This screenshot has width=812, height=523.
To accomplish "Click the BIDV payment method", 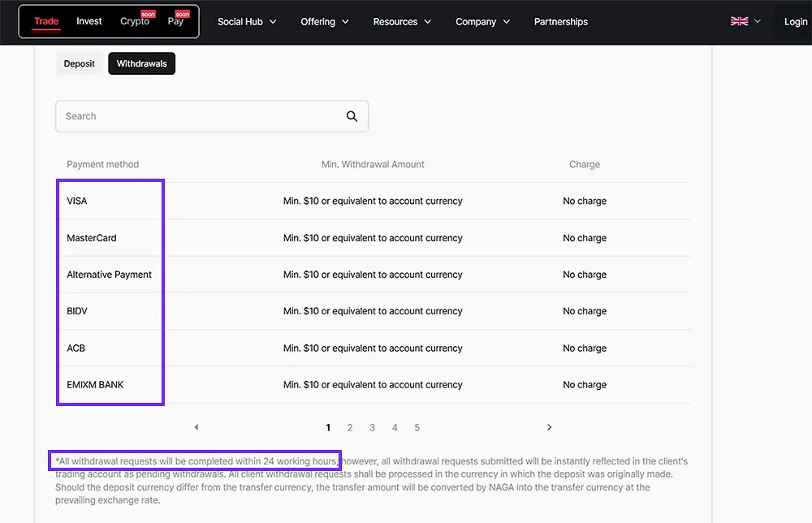I will [x=76, y=311].
